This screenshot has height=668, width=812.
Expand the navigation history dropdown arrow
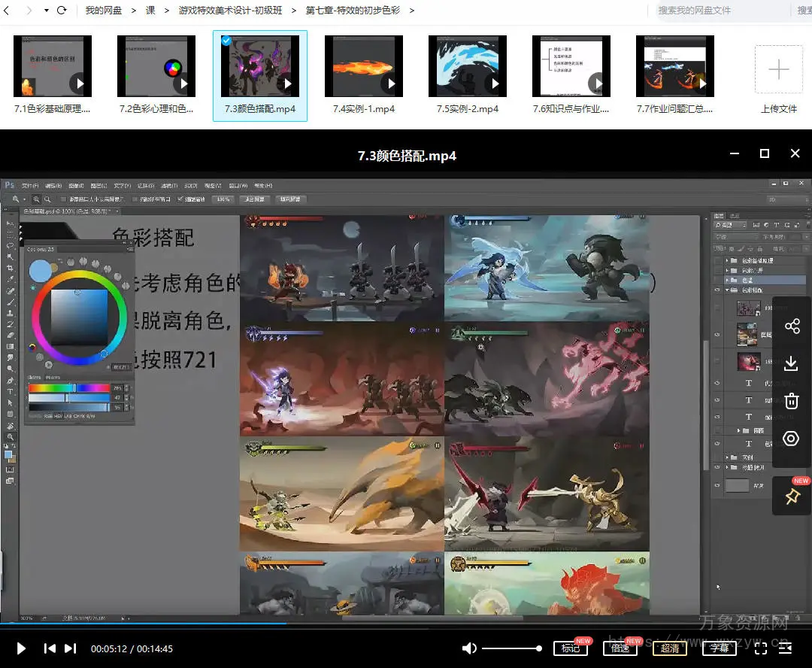click(47, 11)
